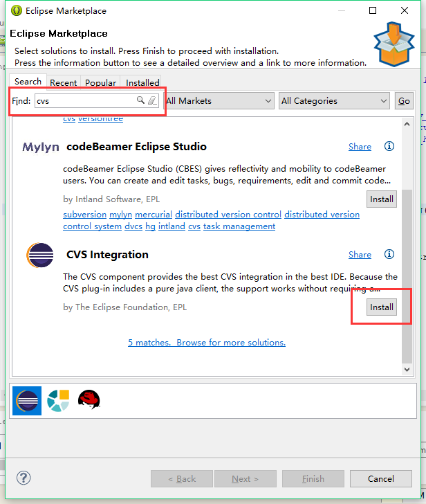Screen dimensions: 426x504
Task: Click the 'mercurial' tag link
Action: click(154, 215)
